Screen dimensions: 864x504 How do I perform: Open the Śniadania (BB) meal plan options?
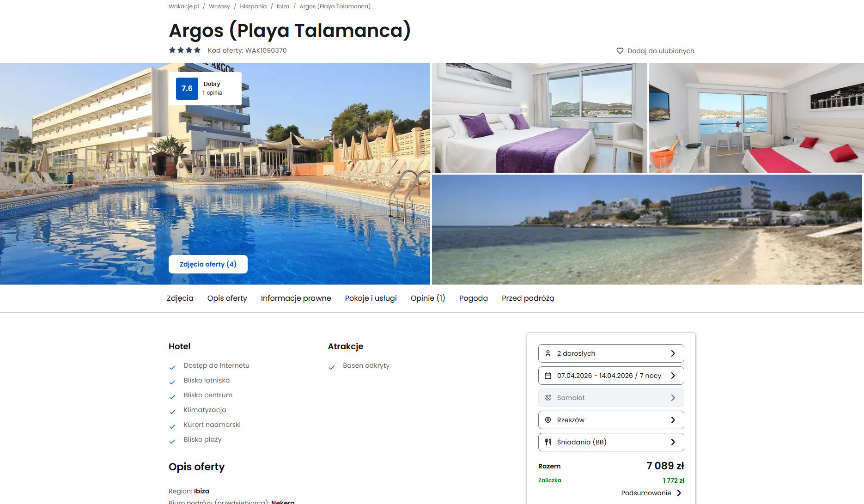611,442
